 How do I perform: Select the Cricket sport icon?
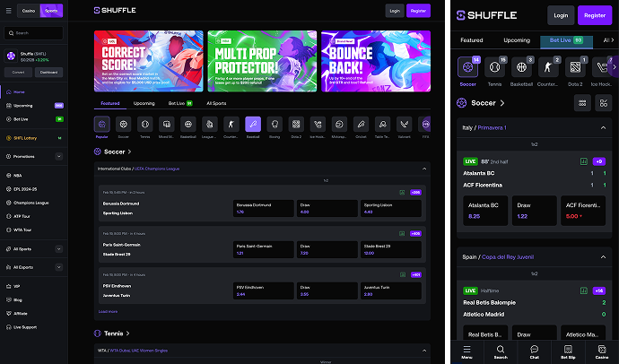(x=361, y=125)
